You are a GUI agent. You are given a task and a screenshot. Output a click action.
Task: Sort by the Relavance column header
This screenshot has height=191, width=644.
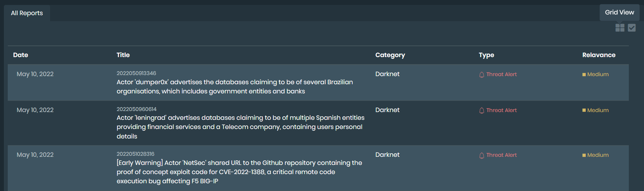click(599, 55)
